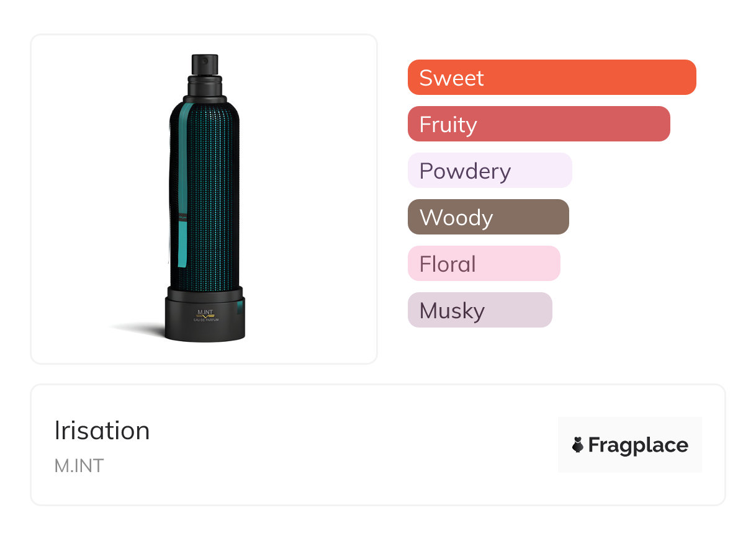Select the Sweet accord bar
Image resolution: width=756 pixels, height=536 pixels.
pos(551,78)
